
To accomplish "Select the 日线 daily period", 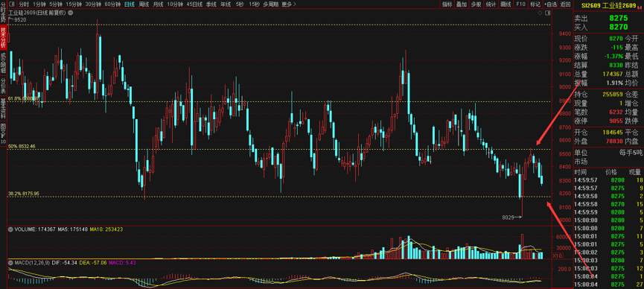I will click(x=130, y=4).
